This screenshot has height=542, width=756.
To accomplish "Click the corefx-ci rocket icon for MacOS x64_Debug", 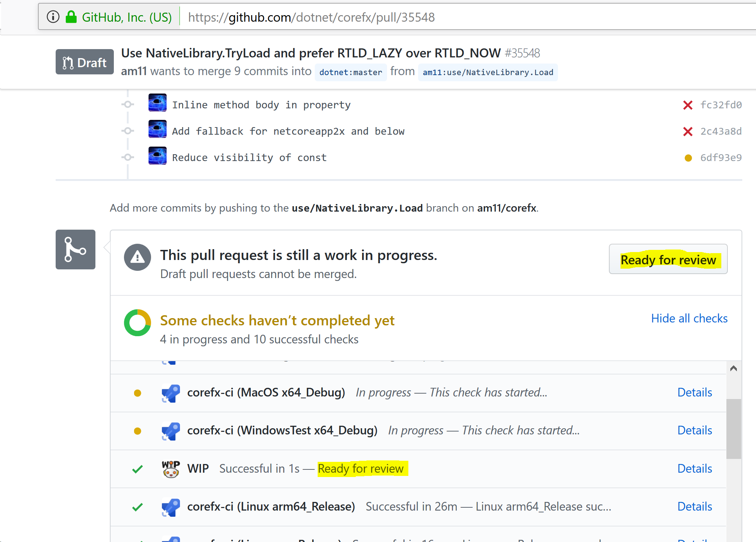I will click(x=170, y=393).
